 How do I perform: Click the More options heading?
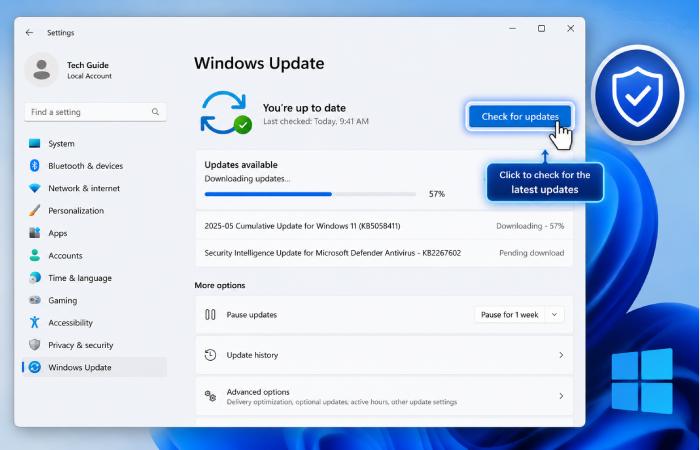click(x=220, y=285)
